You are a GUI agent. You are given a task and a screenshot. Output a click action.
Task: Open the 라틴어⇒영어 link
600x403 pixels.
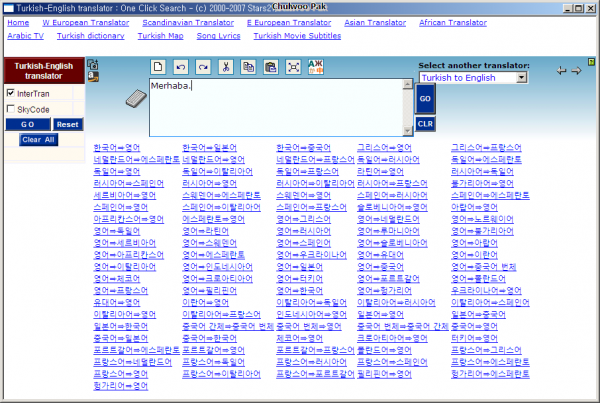pos(380,171)
